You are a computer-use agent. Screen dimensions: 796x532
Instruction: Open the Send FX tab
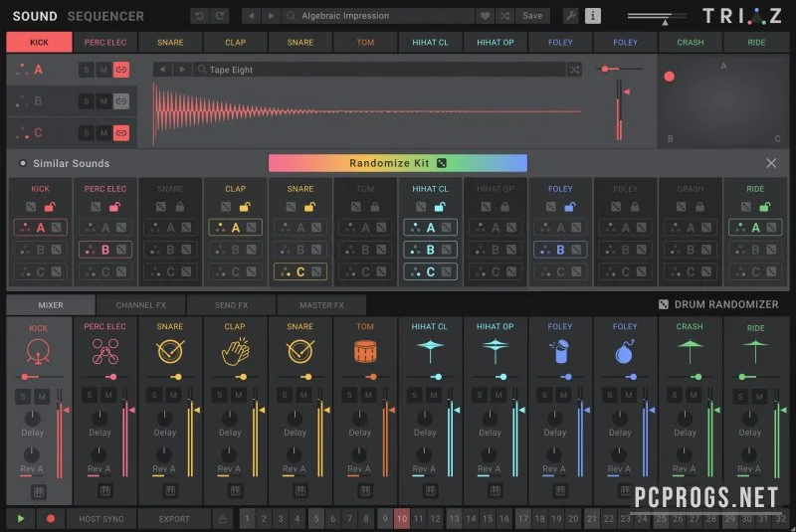(231, 305)
